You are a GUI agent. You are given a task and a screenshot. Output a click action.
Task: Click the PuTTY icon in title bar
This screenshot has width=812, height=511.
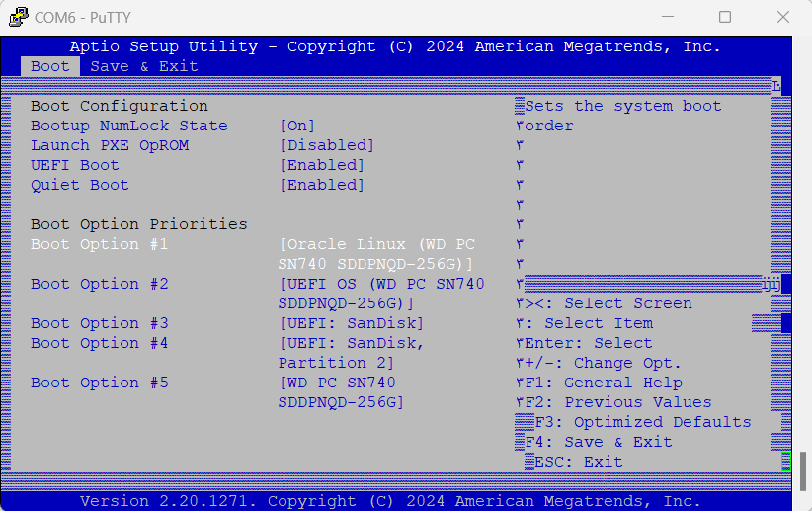tap(18, 17)
